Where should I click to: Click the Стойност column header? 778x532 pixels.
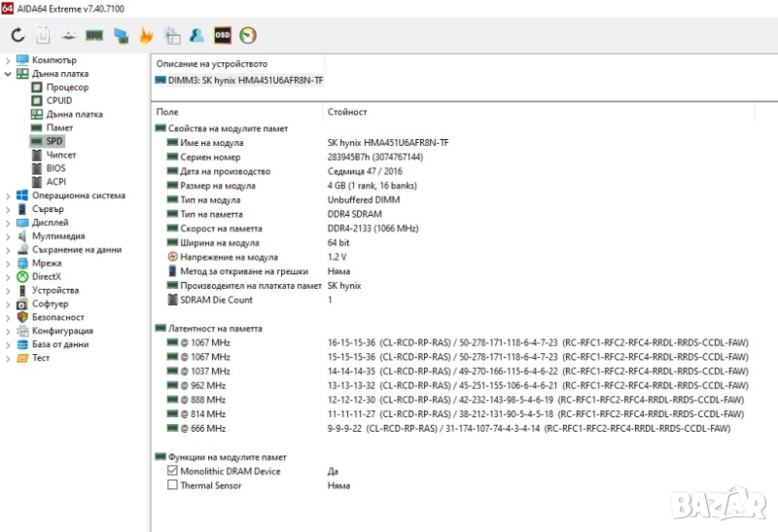click(x=347, y=112)
